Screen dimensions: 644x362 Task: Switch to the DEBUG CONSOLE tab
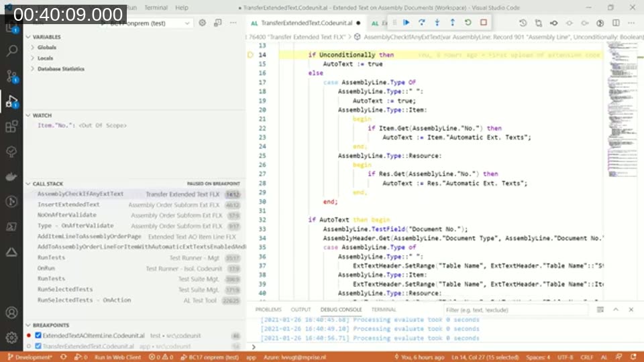tap(341, 310)
